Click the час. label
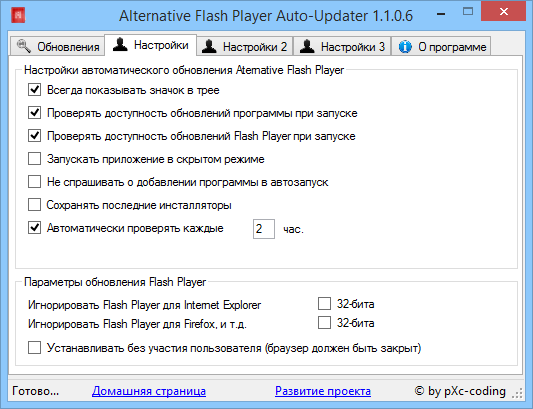The width and height of the screenshot is (533, 409). pyautogui.click(x=293, y=229)
